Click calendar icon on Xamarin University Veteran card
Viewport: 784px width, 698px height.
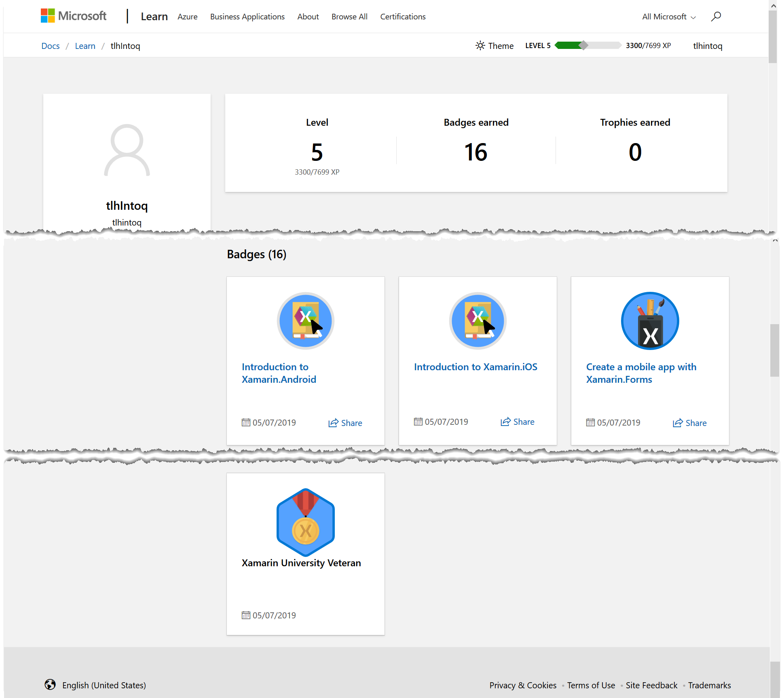[246, 615]
